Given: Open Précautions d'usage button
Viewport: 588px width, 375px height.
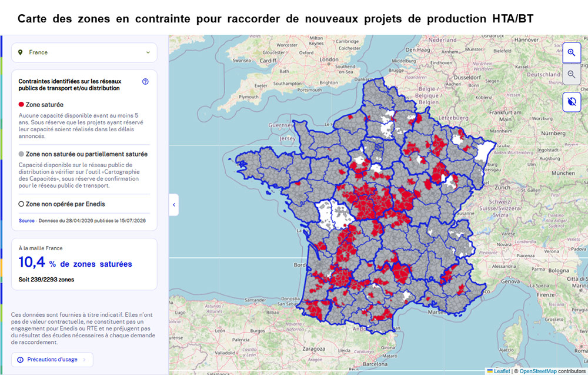Looking at the screenshot, I should (x=52, y=360).
